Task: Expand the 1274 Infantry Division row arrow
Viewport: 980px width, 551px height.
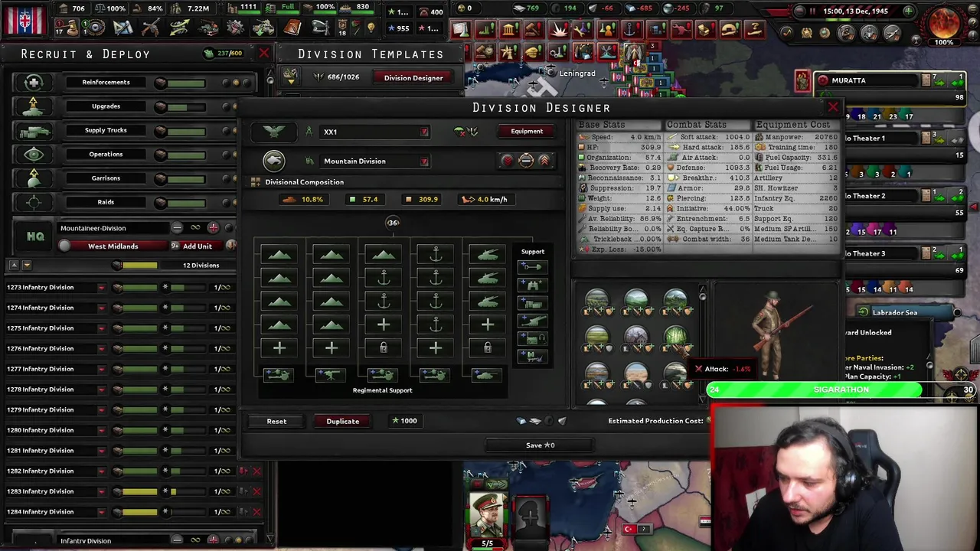Action: (x=101, y=308)
